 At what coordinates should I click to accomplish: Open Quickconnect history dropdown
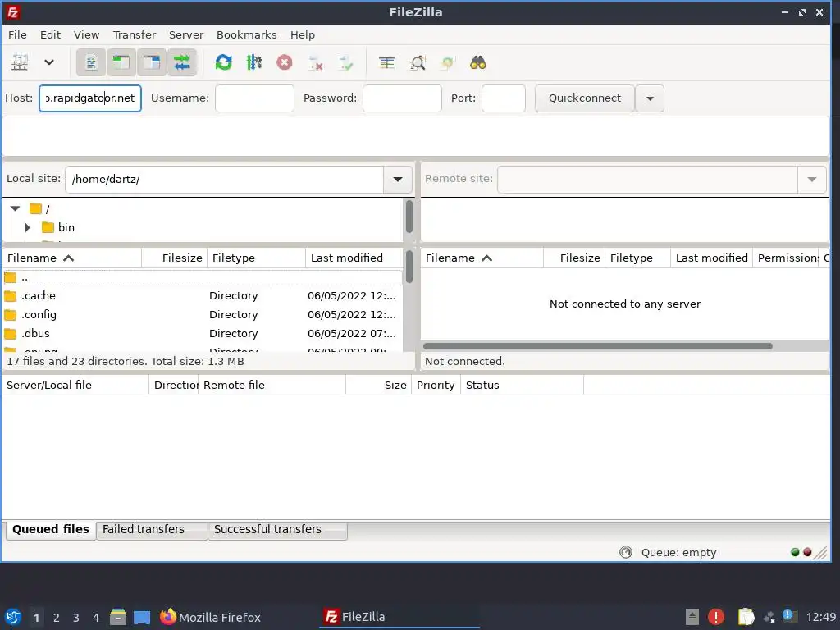[650, 98]
